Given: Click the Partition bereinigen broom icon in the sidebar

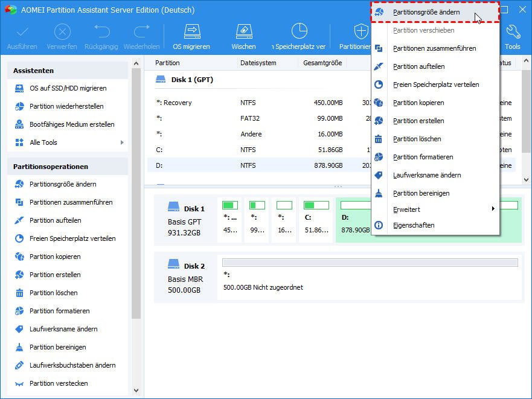Looking at the screenshot, I should [x=19, y=347].
